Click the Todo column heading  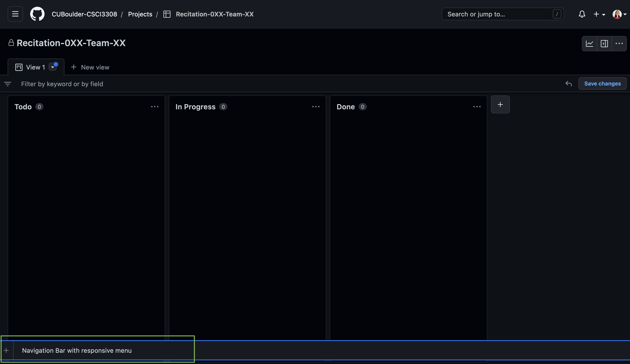click(23, 107)
